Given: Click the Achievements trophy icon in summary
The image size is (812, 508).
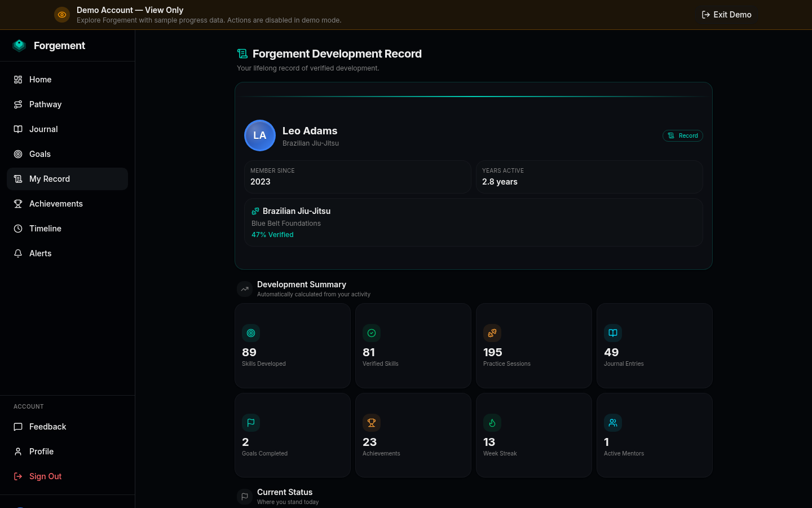Looking at the screenshot, I should [372, 423].
